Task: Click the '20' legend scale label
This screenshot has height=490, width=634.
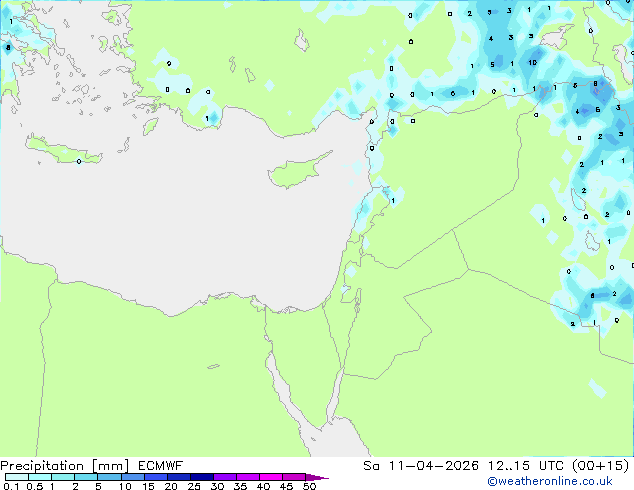Action: click(x=171, y=486)
